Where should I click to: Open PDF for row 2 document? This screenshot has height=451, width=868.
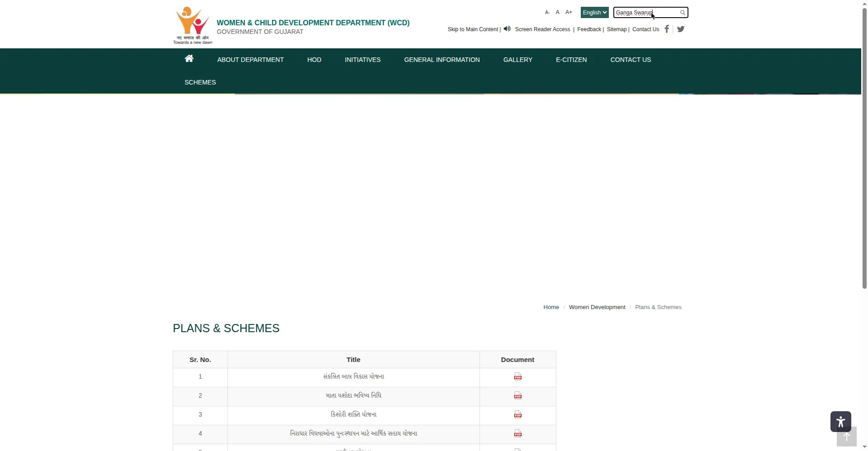pos(518,396)
